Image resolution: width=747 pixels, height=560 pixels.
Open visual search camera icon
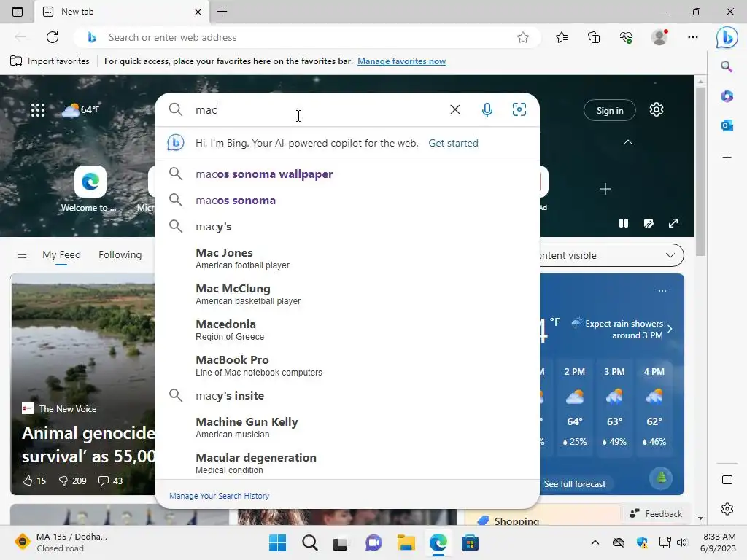(x=519, y=109)
